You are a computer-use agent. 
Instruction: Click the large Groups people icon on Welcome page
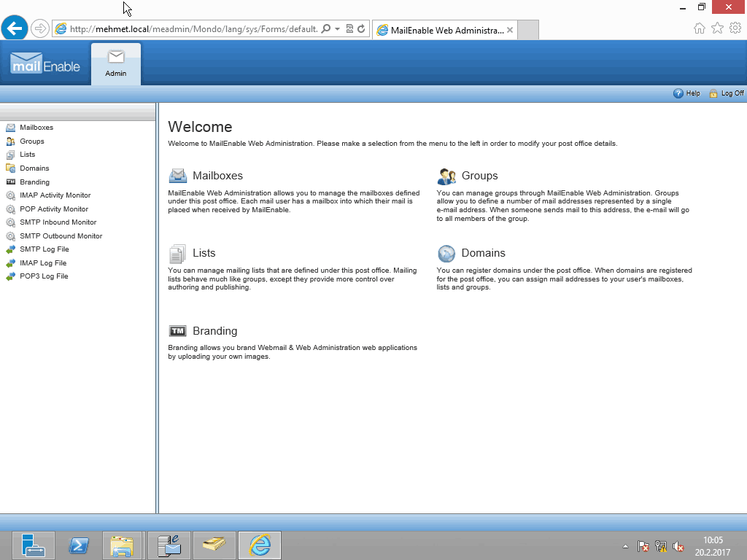(446, 176)
